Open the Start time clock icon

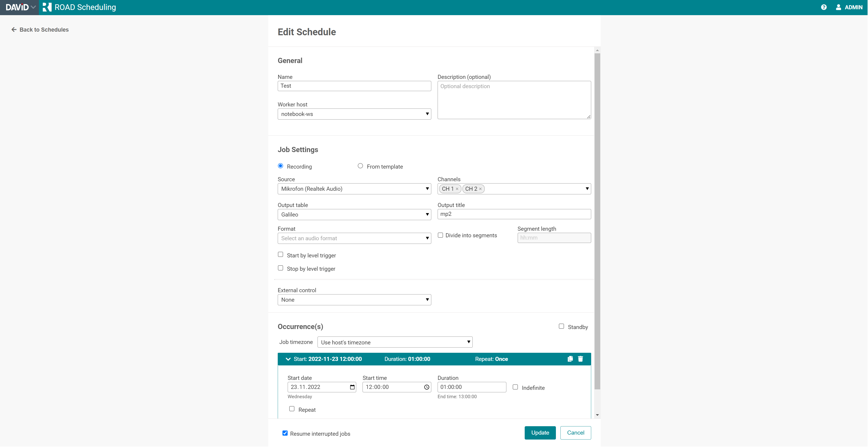pyautogui.click(x=427, y=387)
